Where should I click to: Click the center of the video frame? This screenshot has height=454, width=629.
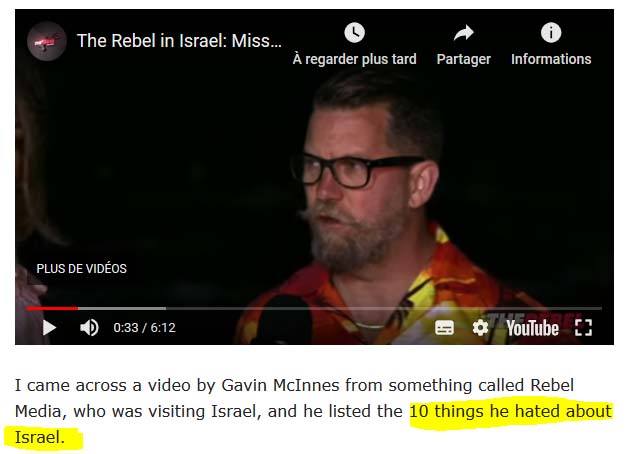[x=314, y=177]
